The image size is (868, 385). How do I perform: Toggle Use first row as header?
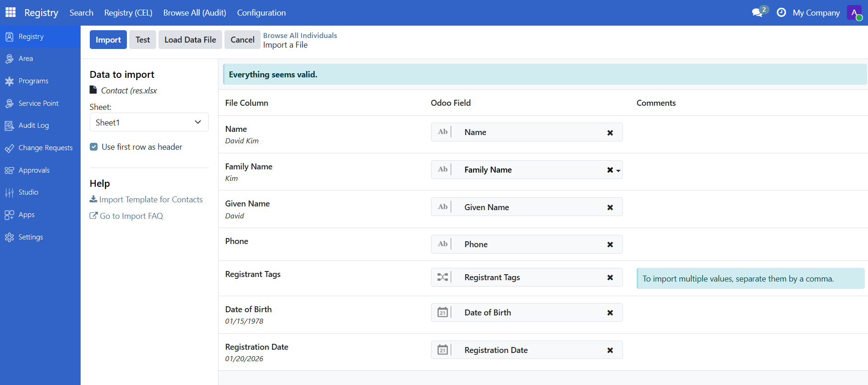94,147
